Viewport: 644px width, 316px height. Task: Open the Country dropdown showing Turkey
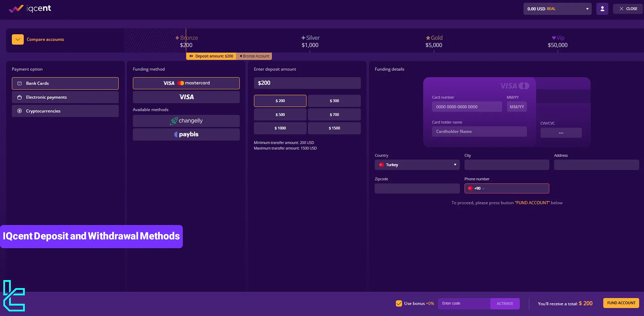[x=417, y=165]
